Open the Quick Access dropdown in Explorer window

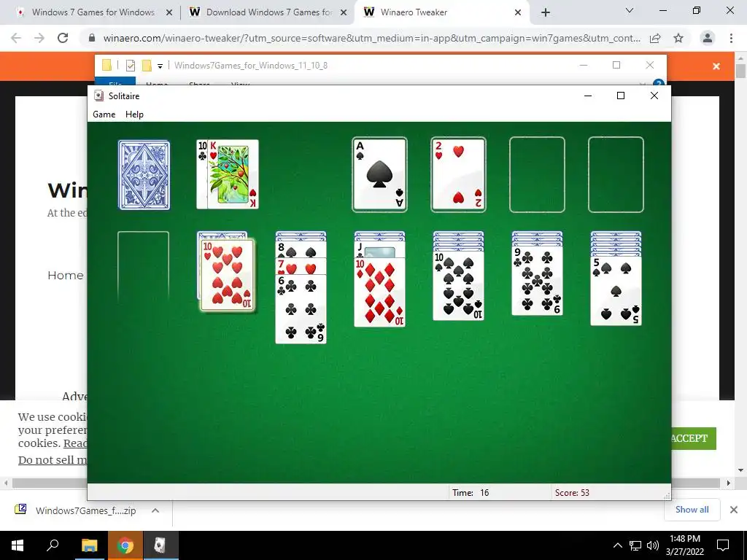pyautogui.click(x=160, y=66)
